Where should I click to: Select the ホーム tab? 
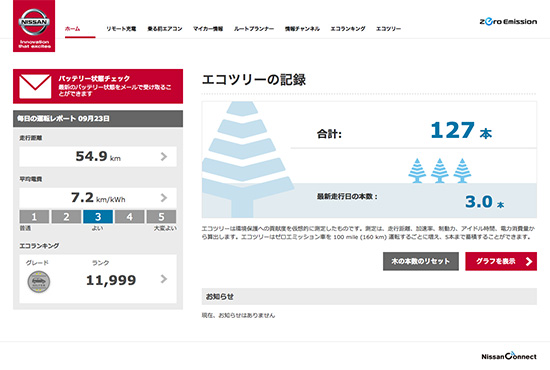[x=73, y=29]
